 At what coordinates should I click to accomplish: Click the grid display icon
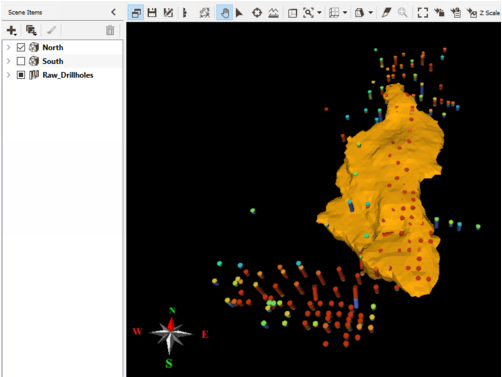click(x=334, y=13)
